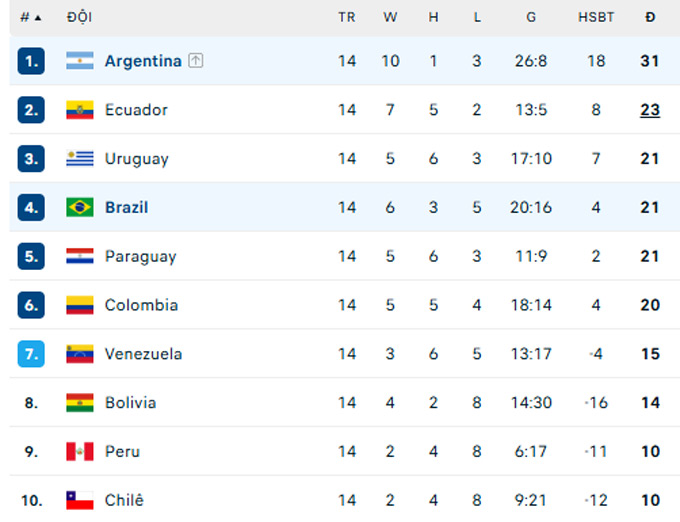This screenshot has width=680, height=522.
Task: Click the Venezuela flag icon
Action: click(x=80, y=354)
